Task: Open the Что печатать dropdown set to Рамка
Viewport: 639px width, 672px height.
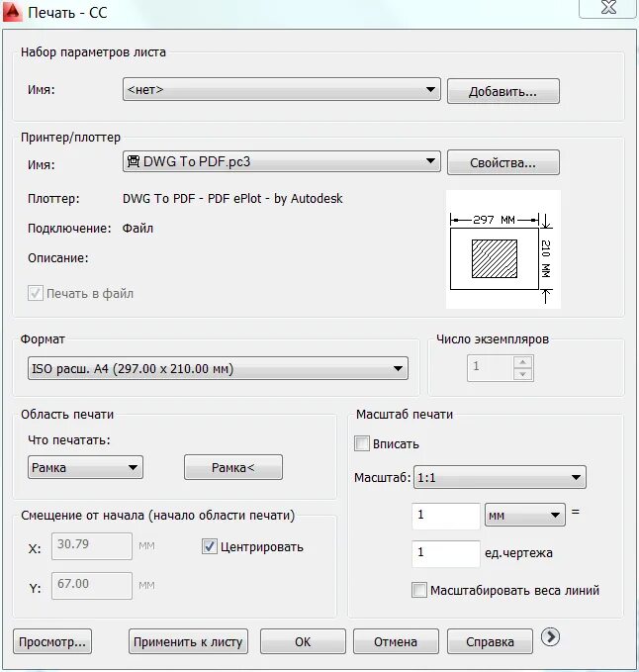Action: (x=85, y=467)
